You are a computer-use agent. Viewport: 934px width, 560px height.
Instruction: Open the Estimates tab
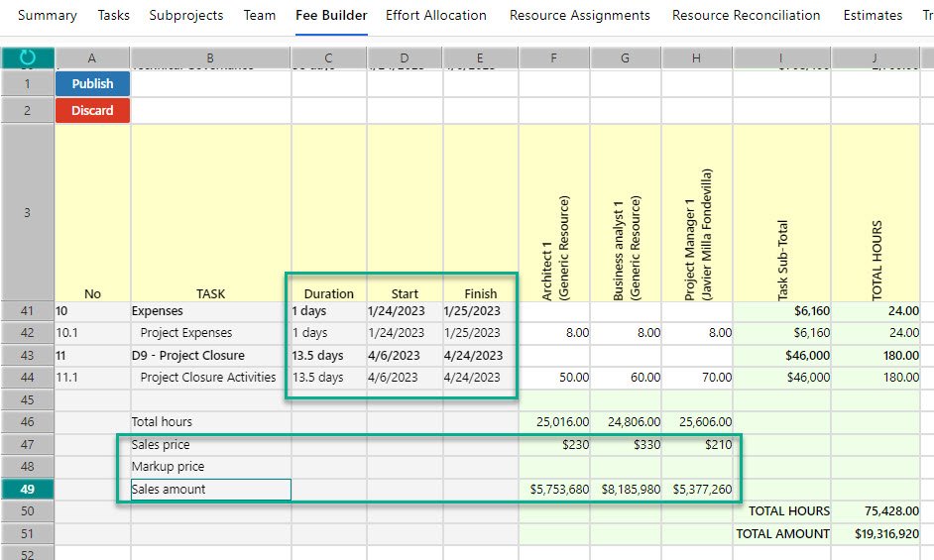[873, 15]
